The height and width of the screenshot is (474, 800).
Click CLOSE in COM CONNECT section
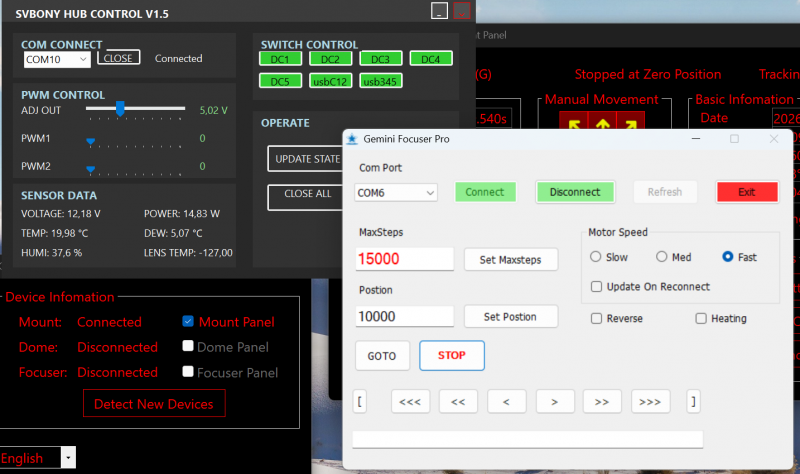[118, 58]
